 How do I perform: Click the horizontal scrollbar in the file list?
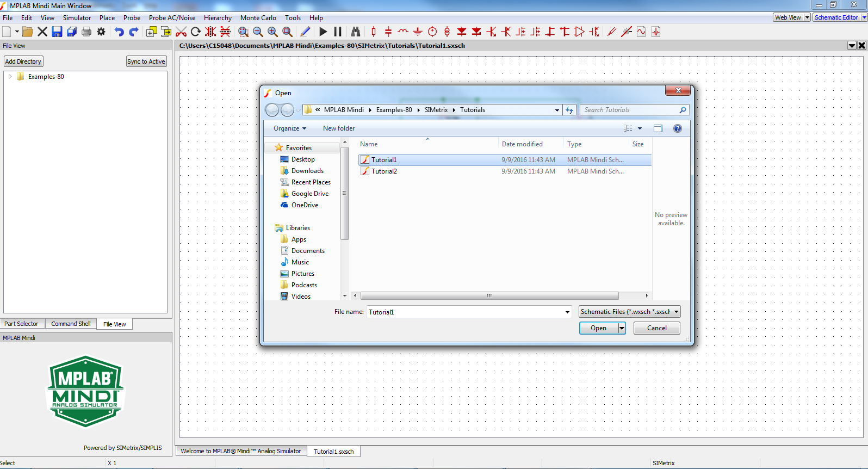point(489,296)
